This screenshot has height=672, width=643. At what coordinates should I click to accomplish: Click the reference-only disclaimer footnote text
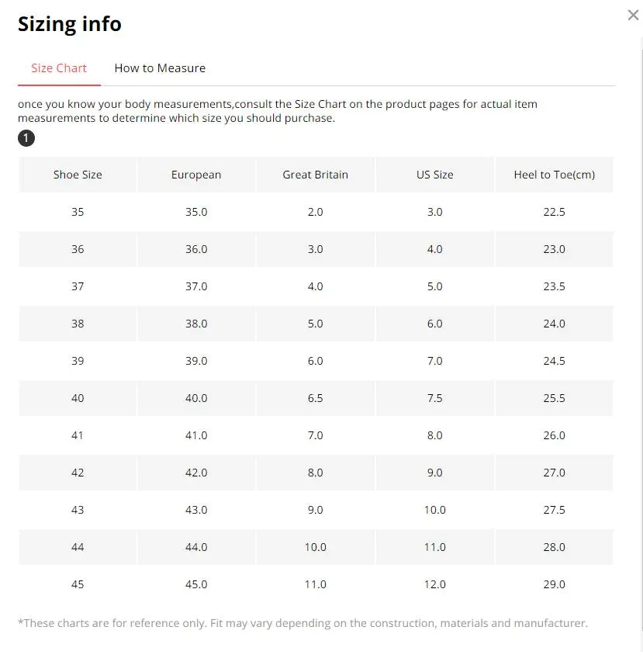302,623
